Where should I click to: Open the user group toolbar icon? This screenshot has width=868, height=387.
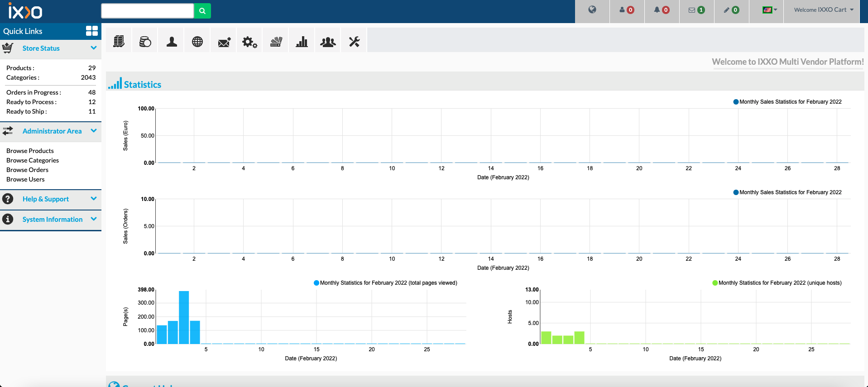tap(328, 42)
